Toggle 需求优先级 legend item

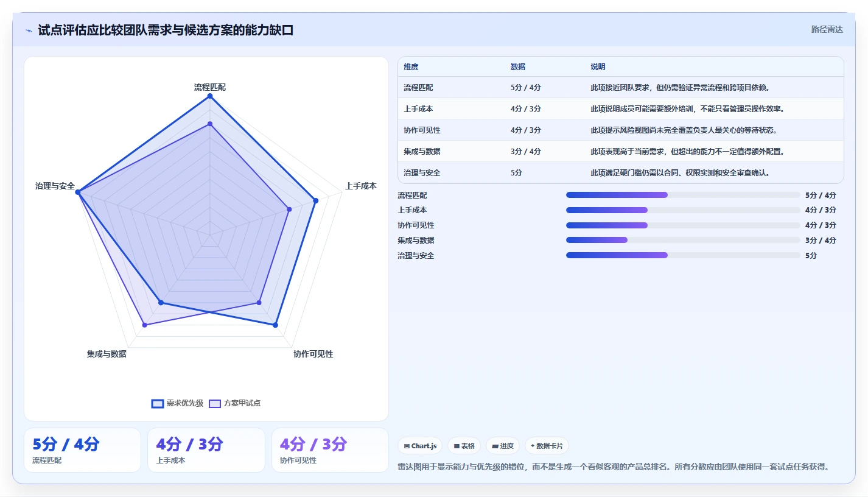[177, 403]
